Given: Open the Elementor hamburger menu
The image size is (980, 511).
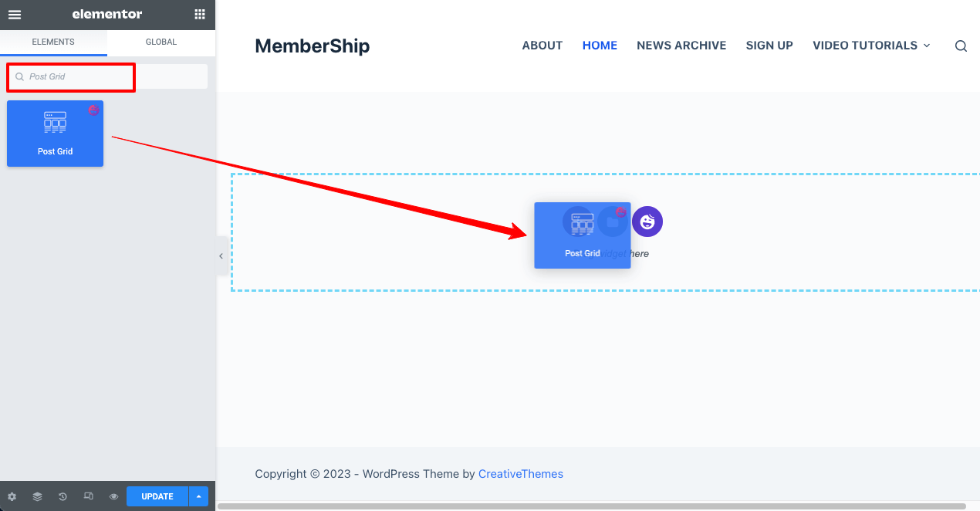Looking at the screenshot, I should (x=15, y=15).
